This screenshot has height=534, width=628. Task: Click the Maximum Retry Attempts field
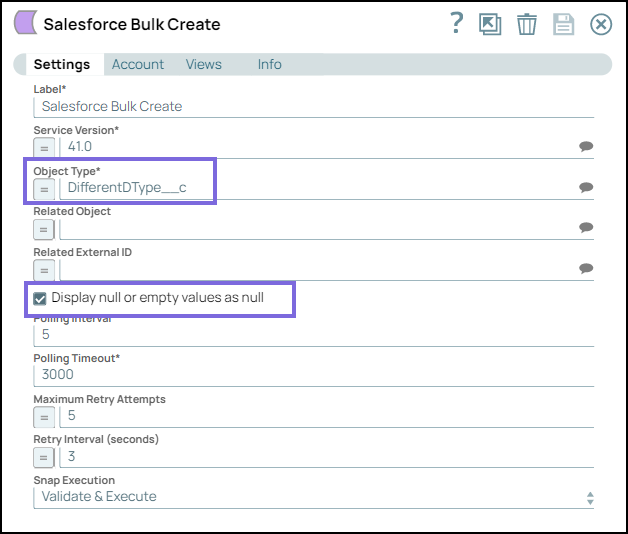click(x=326, y=416)
